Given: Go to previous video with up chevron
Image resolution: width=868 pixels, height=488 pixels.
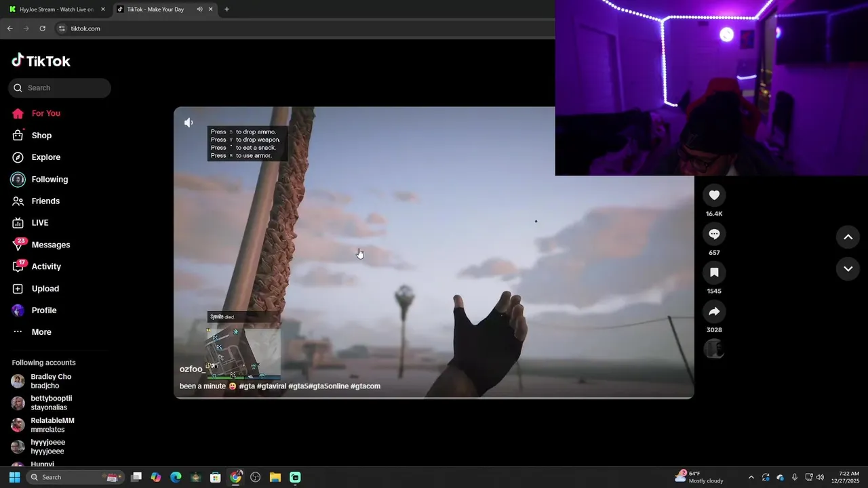Looking at the screenshot, I should (x=848, y=237).
